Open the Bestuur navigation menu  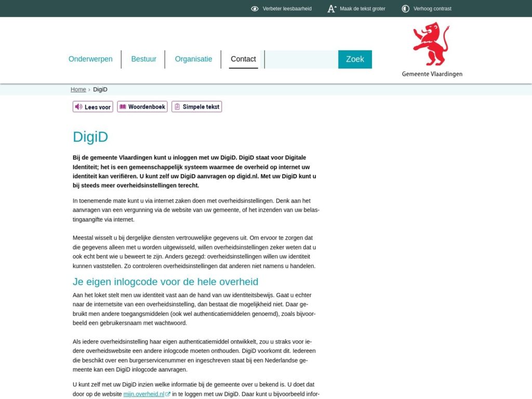(143, 59)
